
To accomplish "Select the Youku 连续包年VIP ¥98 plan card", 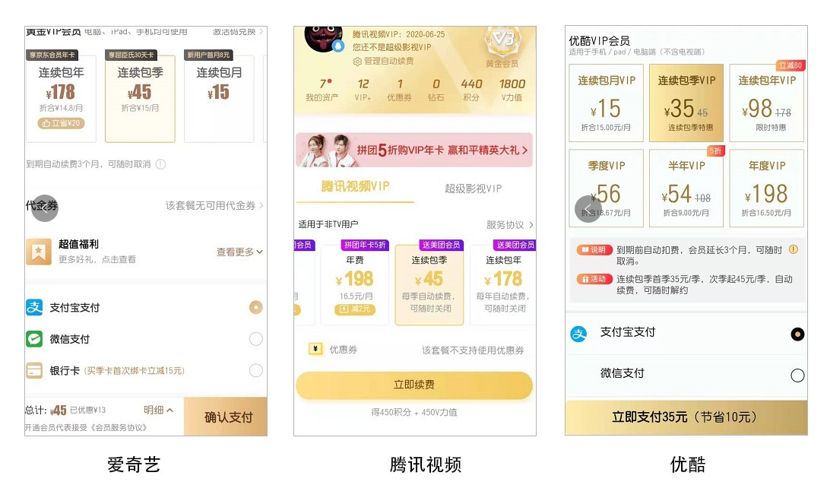I will click(766, 103).
